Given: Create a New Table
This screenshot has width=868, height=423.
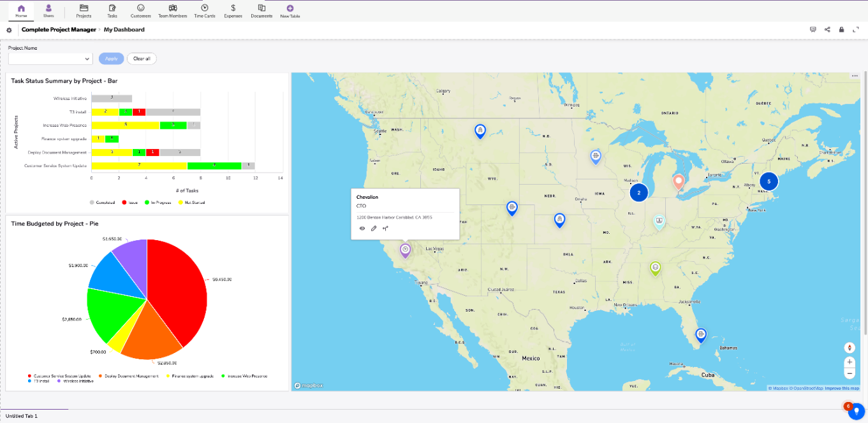Looking at the screenshot, I should pyautogui.click(x=290, y=10).
